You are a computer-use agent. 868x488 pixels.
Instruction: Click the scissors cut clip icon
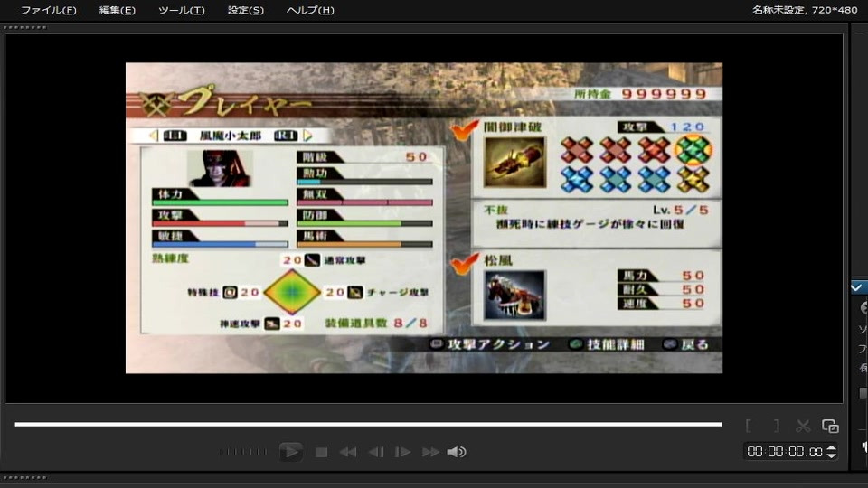click(803, 426)
